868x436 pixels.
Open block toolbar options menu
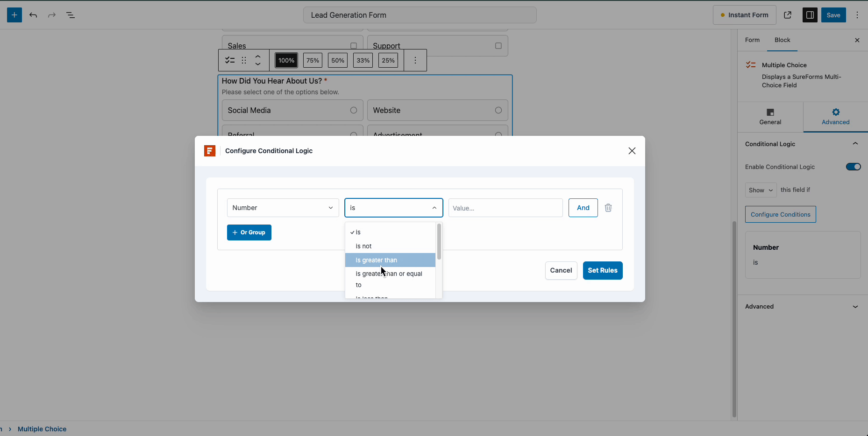tap(415, 60)
